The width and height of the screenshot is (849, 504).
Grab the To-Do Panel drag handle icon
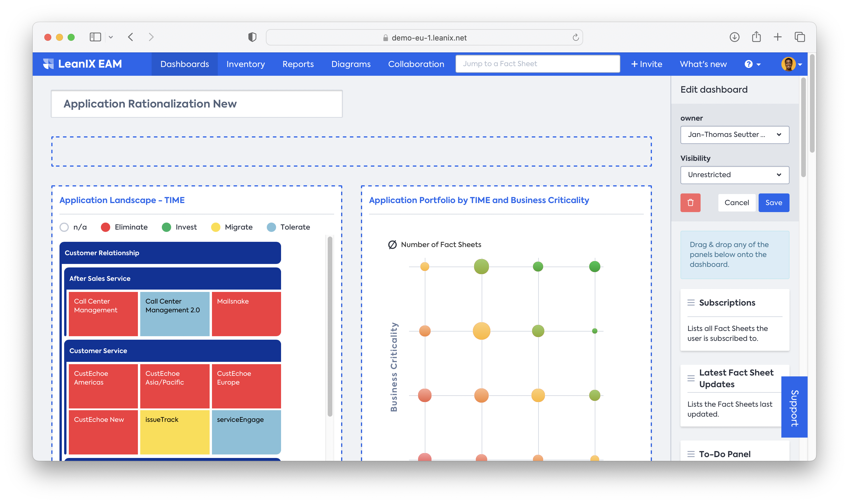click(x=691, y=454)
